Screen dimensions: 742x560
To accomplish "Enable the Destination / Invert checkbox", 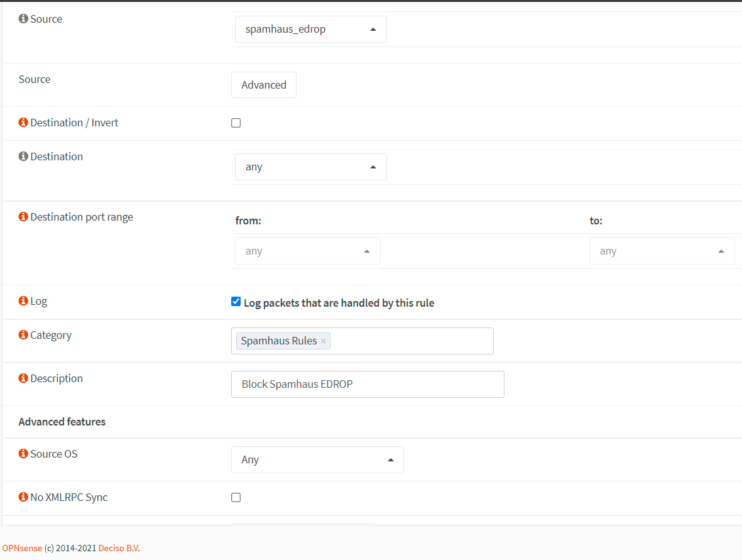I will pos(236,123).
